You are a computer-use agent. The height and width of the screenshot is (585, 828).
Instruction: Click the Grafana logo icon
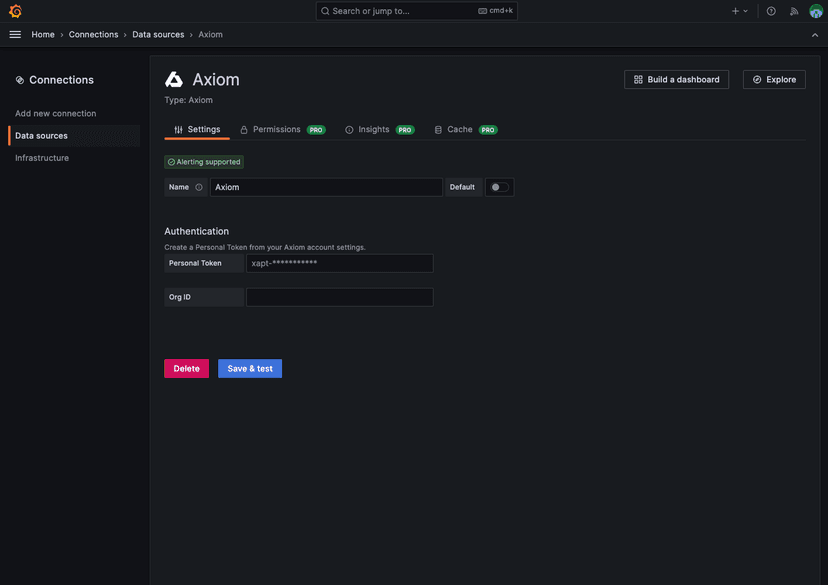point(14,10)
